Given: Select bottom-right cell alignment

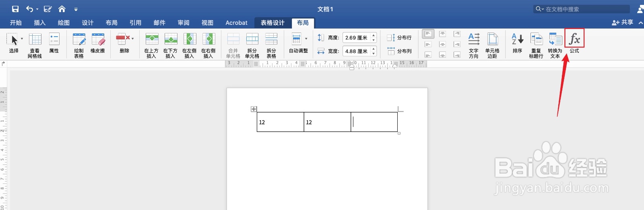Looking at the screenshot, I should point(457,55).
